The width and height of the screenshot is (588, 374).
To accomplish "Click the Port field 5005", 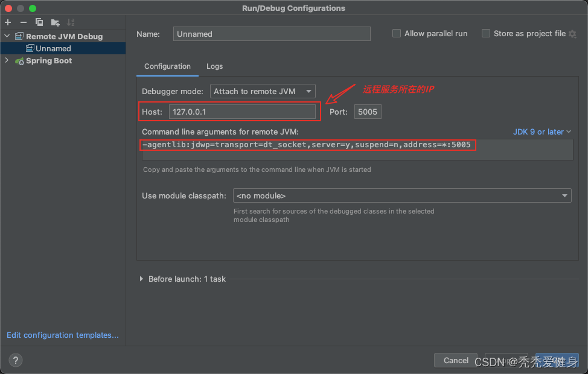I will [x=368, y=112].
